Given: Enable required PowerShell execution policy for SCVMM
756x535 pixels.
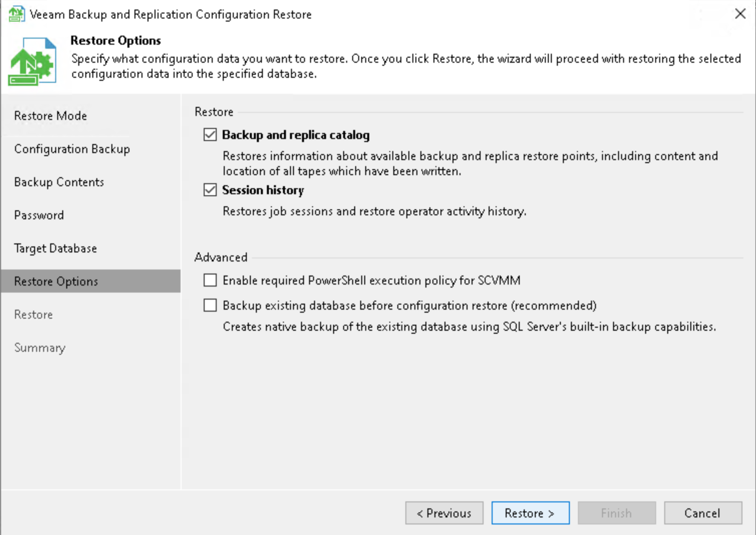Looking at the screenshot, I should [x=210, y=280].
